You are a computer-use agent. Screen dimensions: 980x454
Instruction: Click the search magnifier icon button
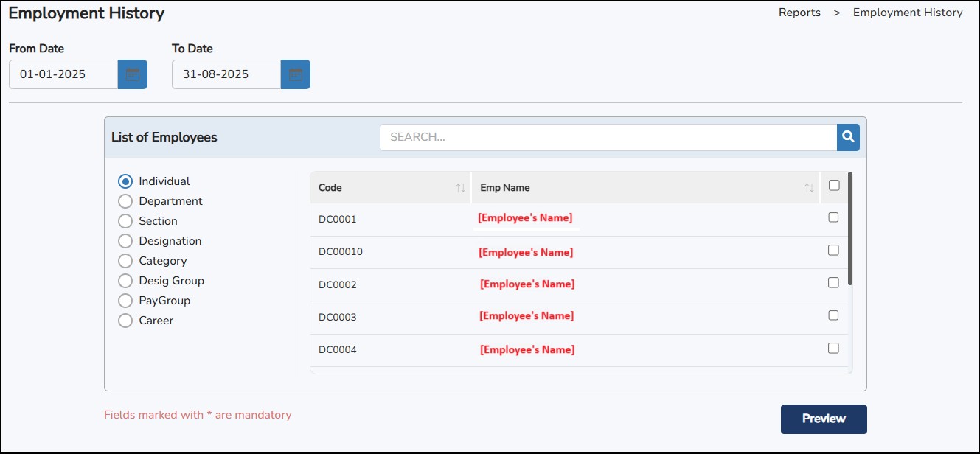pos(848,137)
